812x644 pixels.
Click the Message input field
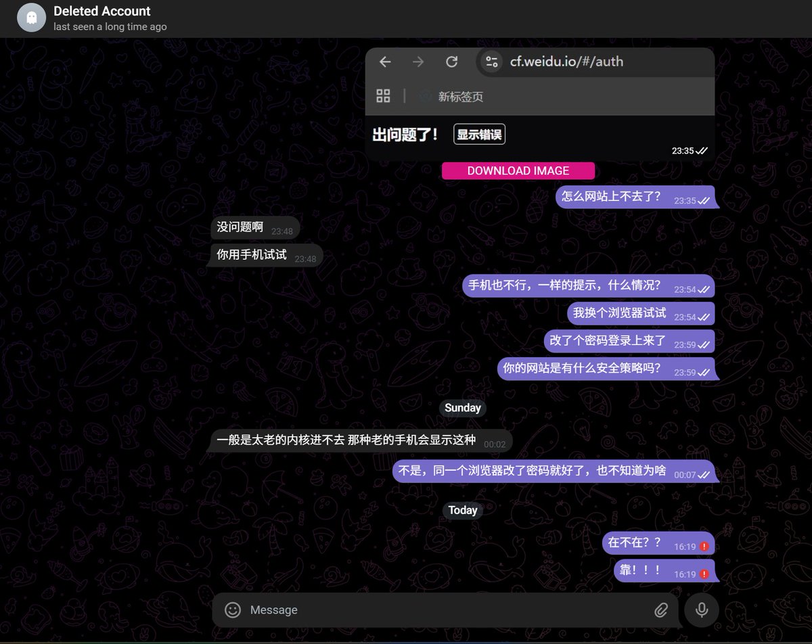445,610
